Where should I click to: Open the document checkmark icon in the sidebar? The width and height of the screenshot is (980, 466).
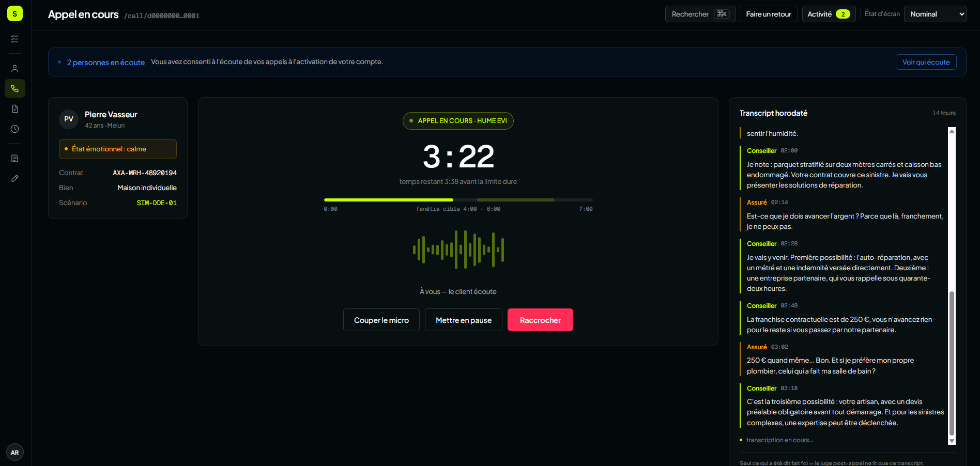coord(15,108)
